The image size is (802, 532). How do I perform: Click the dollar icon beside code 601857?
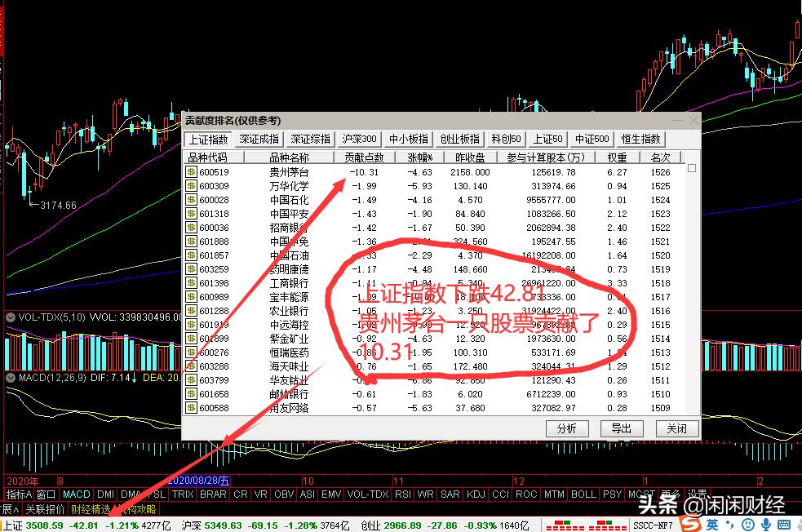pyautogui.click(x=191, y=255)
